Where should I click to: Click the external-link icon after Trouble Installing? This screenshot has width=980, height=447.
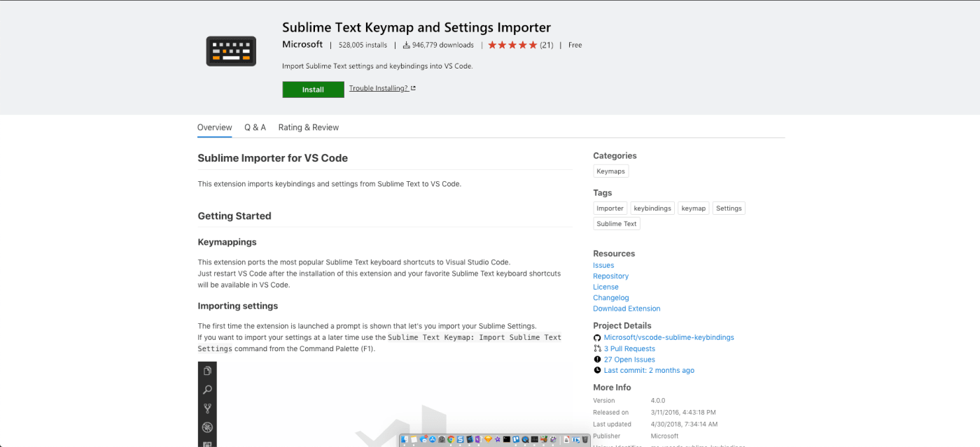point(413,88)
